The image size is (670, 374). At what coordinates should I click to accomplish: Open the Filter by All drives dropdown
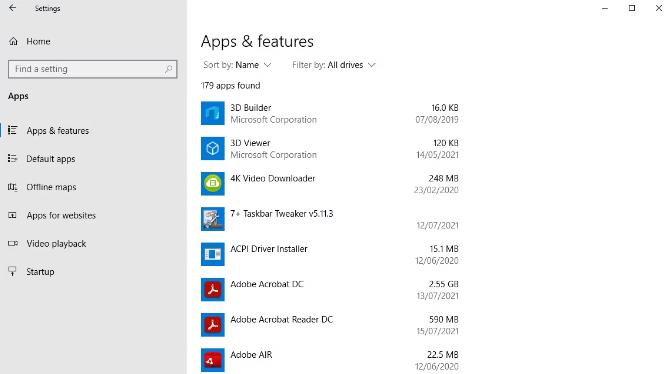pos(333,65)
